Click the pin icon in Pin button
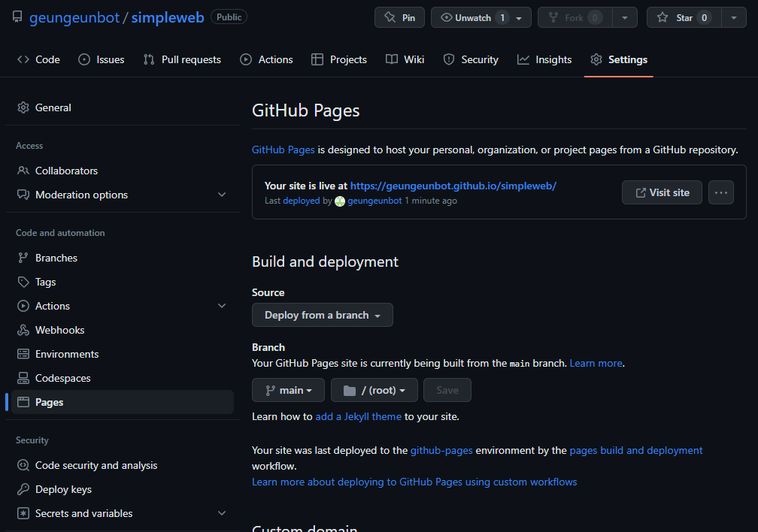The image size is (758, 532). pos(390,17)
